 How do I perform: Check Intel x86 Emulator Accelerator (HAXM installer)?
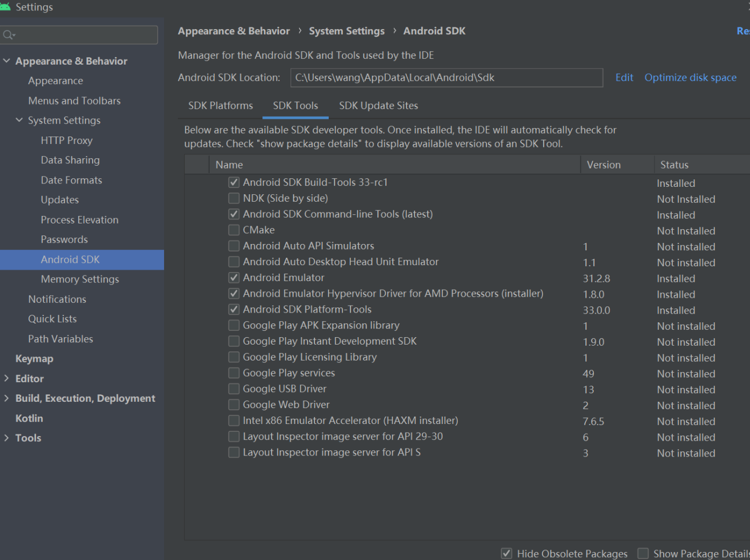tap(234, 421)
